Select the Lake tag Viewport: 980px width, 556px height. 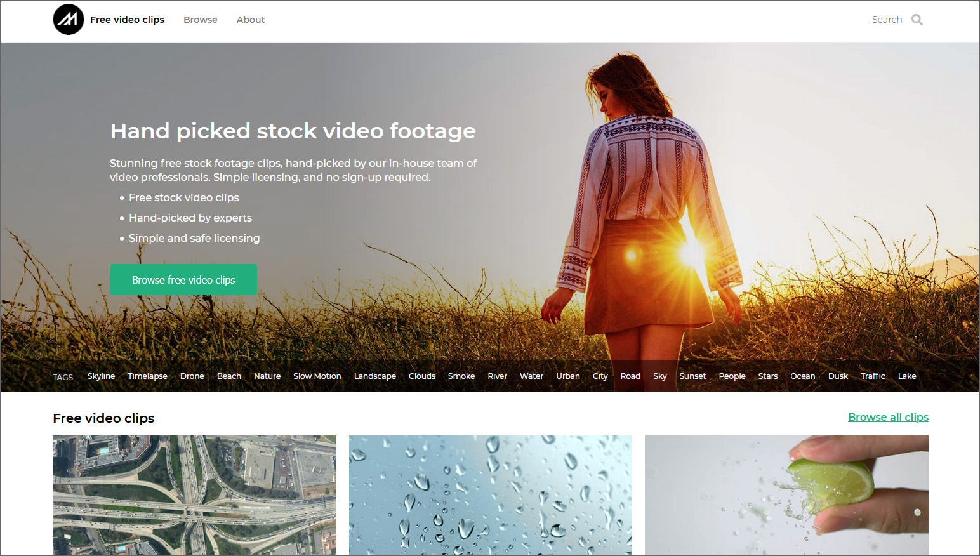coord(907,376)
